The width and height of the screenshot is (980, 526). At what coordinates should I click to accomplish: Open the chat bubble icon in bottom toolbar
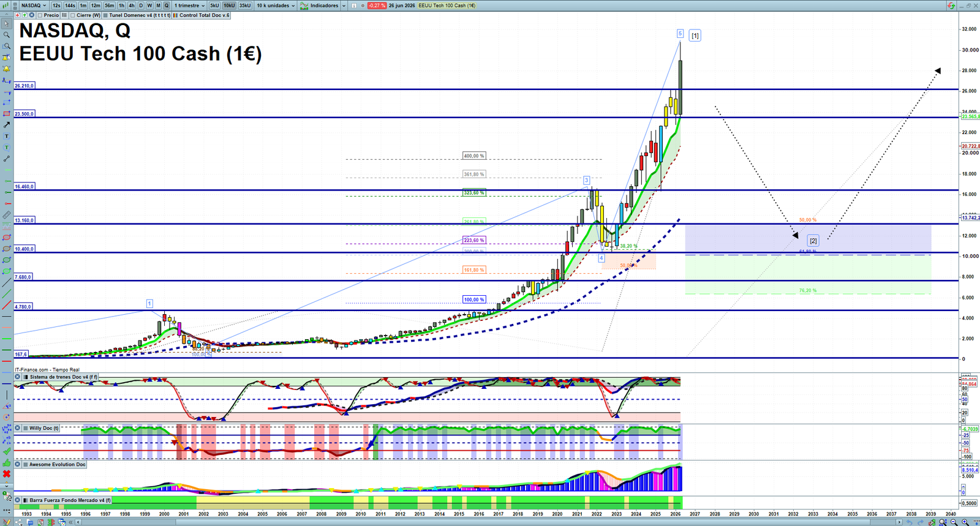click(x=30, y=522)
